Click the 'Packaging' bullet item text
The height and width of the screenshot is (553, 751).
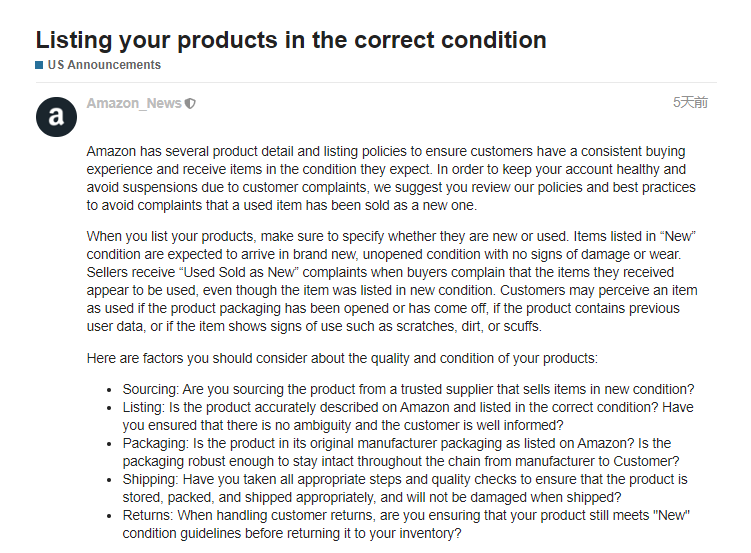[x=401, y=452]
